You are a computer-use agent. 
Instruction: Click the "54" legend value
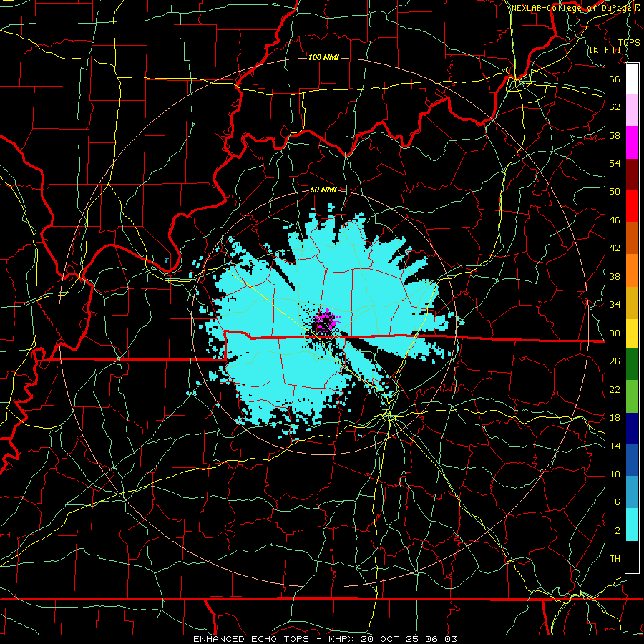(615, 163)
